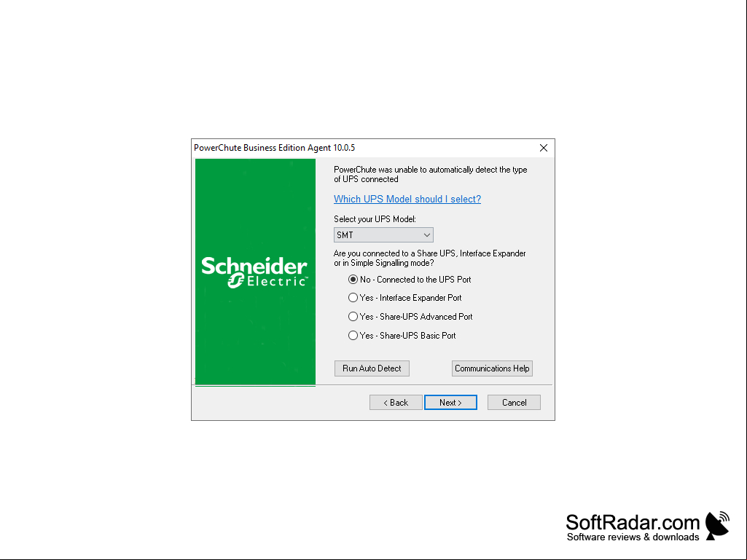Click the 'Select your UPS Model:' label
This screenshot has height=560, width=747.
(375, 219)
